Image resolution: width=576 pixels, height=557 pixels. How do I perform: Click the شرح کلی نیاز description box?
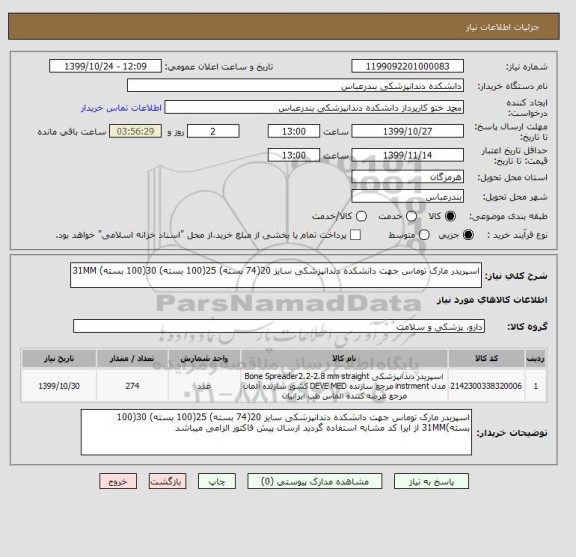point(276,275)
